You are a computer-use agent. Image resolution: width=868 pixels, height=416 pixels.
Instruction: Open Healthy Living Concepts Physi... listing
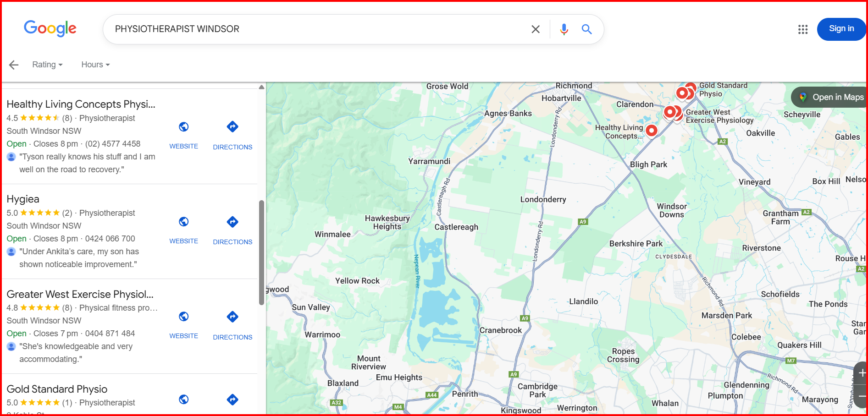81,104
